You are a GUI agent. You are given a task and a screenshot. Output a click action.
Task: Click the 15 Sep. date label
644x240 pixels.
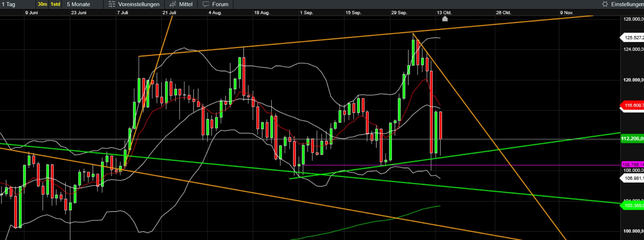(353, 13)
